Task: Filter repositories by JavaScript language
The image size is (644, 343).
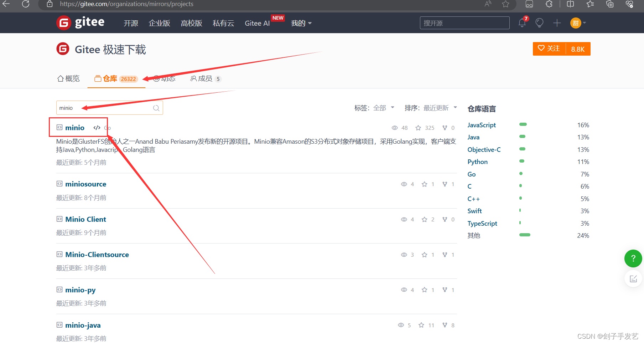Action: [482, 125]
